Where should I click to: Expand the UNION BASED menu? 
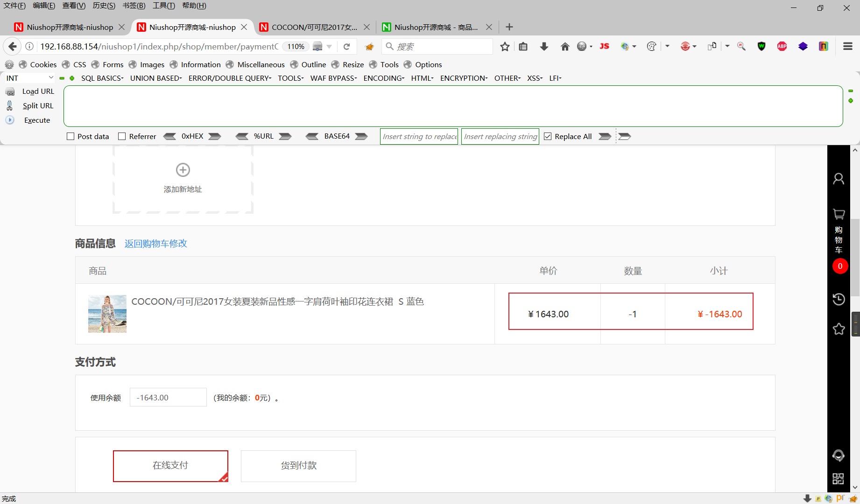point(156,78)
